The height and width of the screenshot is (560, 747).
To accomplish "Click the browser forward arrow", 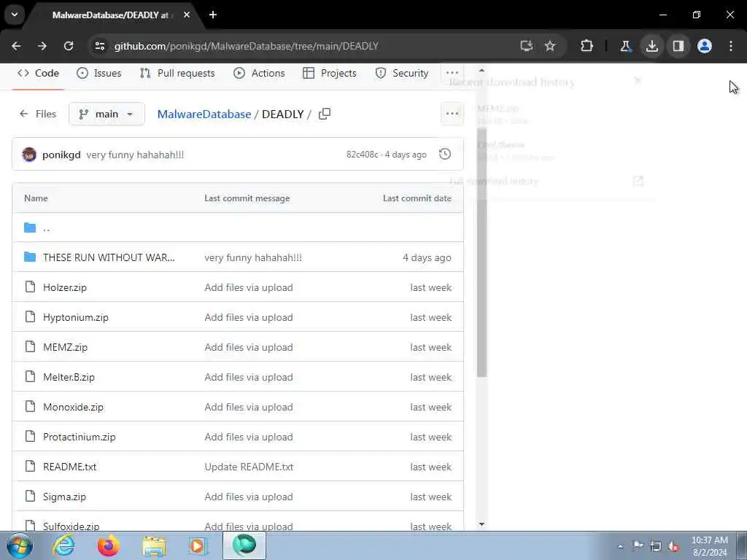I will 42,46.
